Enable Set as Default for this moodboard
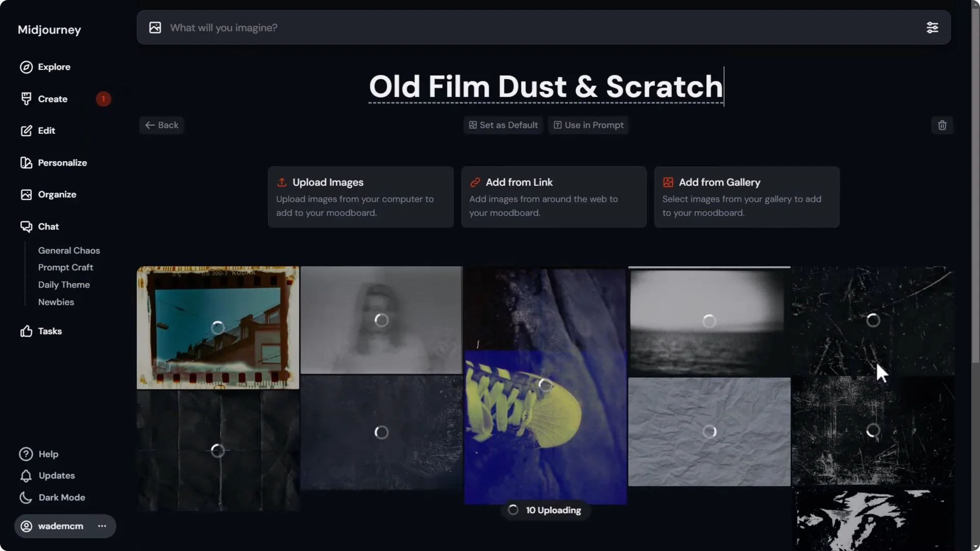980x551 pixels. 503,125
